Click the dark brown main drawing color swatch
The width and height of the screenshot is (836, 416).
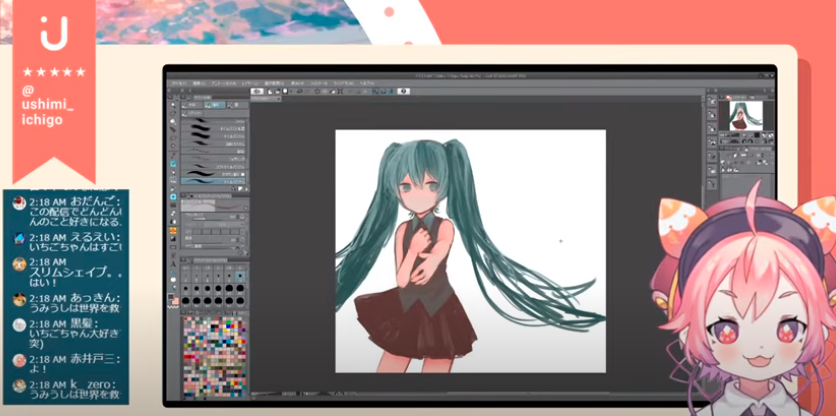coord(171,296)
